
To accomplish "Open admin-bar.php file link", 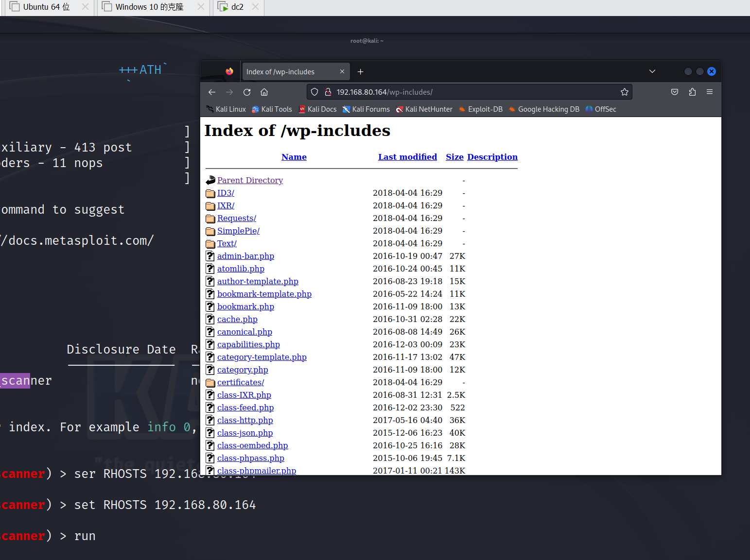I will click(245, 256).
